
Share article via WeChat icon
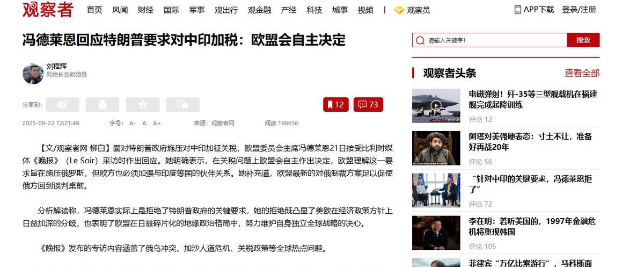point(182,105)
